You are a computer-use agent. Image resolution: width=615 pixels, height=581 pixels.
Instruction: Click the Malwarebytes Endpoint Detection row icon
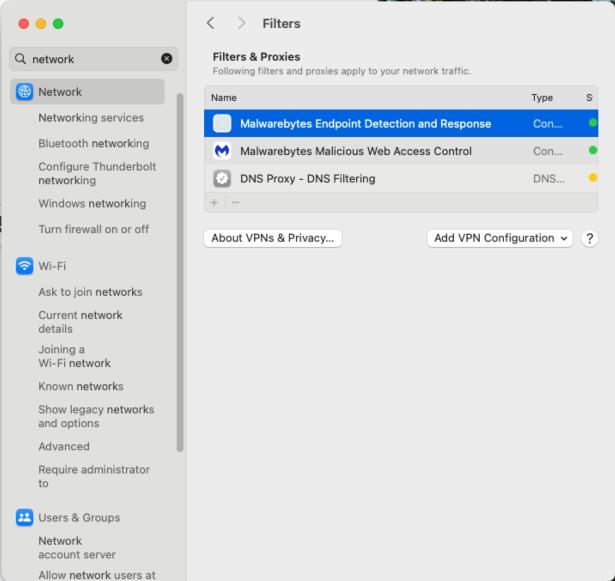[x=222, y=124]
